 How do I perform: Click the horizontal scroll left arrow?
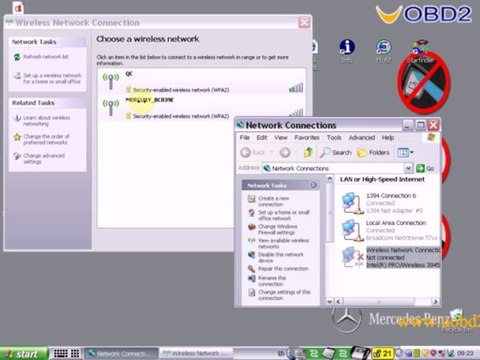tap(338, 301)
